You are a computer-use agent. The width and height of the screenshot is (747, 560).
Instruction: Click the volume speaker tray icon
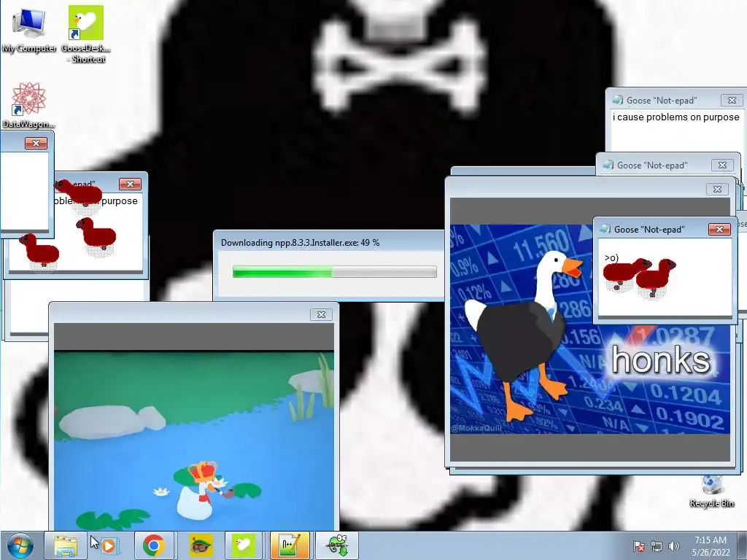click(673, 546)
